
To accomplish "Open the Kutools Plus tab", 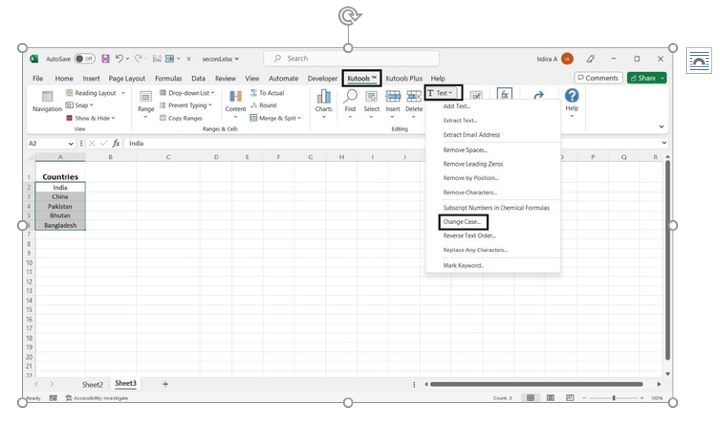I will coord(404,78).
